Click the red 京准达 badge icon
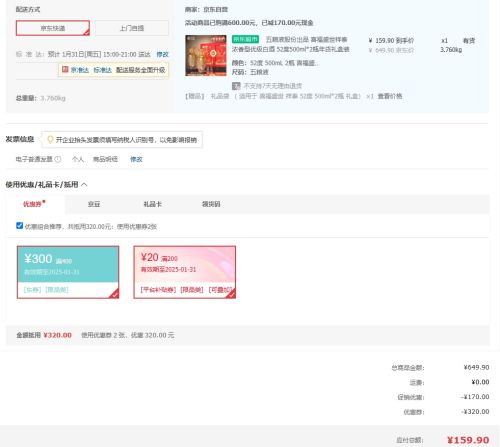 [65, 69]
